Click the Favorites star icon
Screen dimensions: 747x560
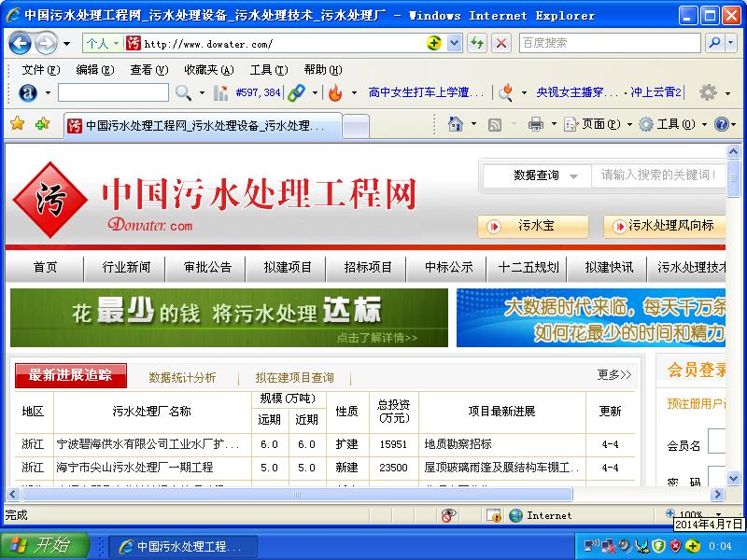coord(17,124)
